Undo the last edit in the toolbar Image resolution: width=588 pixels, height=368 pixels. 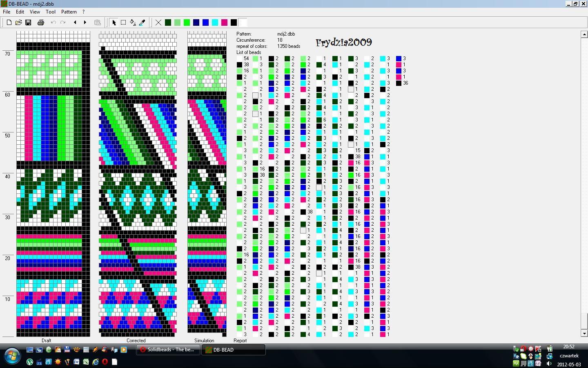(x=53, y=22)
